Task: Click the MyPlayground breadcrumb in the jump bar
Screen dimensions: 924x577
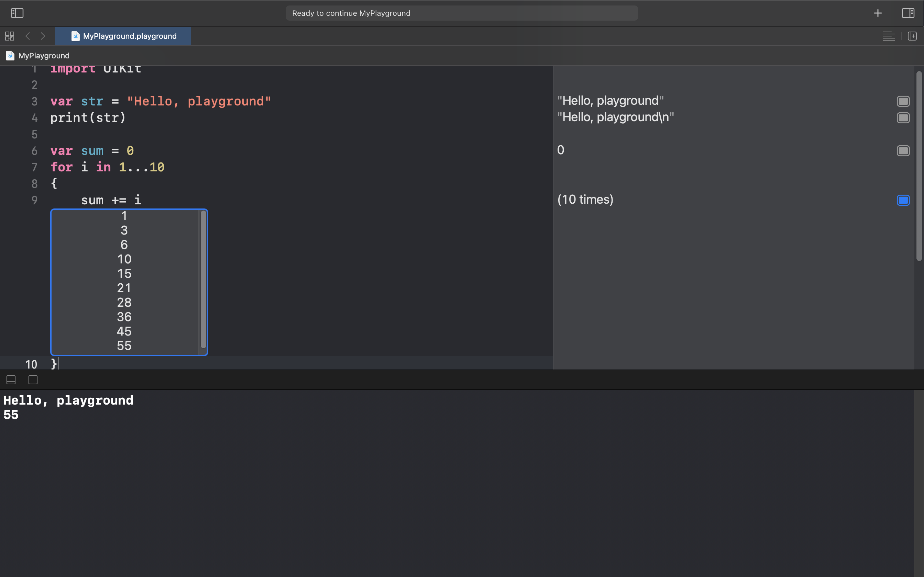Action: point(44,56)
